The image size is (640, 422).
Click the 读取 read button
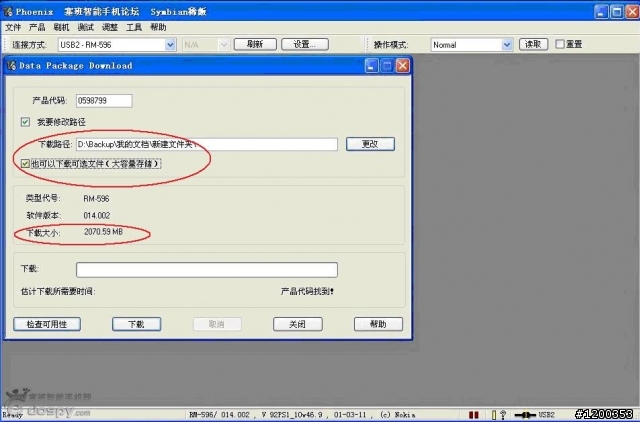533,44
